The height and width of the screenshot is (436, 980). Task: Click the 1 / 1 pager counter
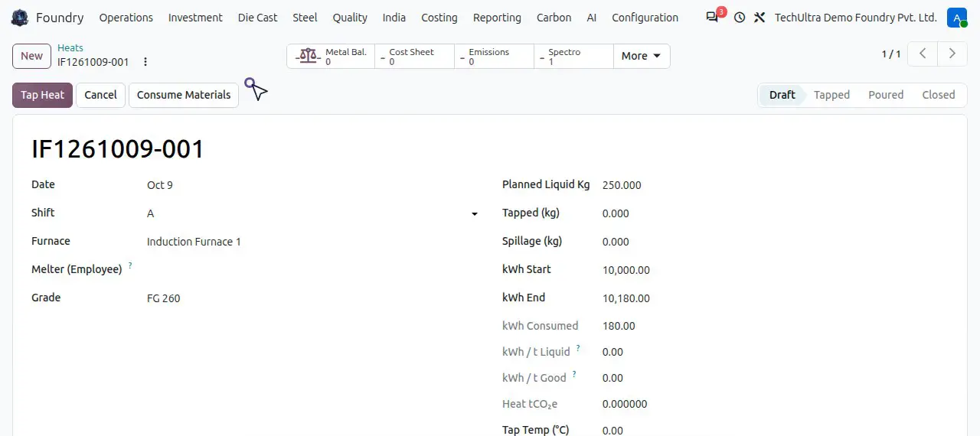pyautogui.click(x=891, y=54)
